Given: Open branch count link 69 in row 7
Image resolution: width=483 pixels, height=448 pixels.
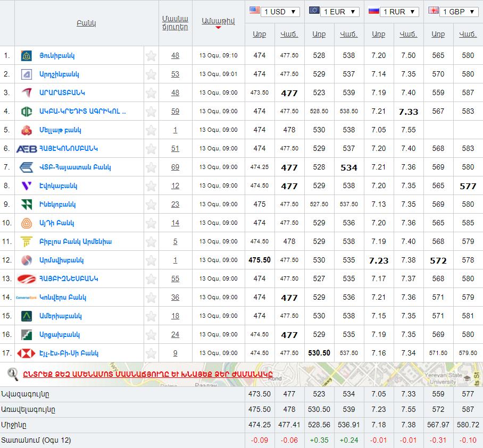Looking at the screenshot, I should pos(175,167).
